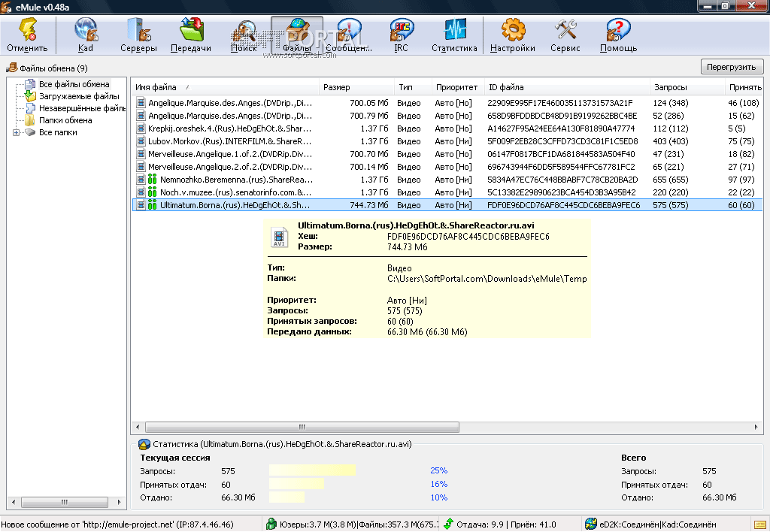Select the Angelique.Marquise file sized 700.79 Мб

pos(447,116)
